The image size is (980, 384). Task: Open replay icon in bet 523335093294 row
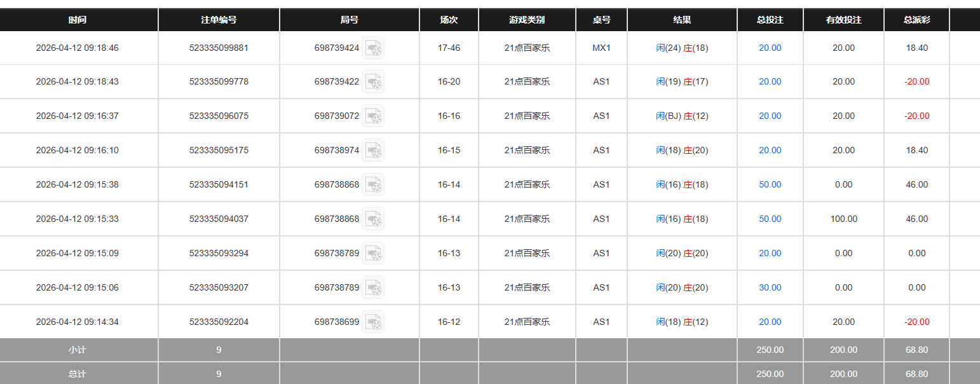pos(373,254)
